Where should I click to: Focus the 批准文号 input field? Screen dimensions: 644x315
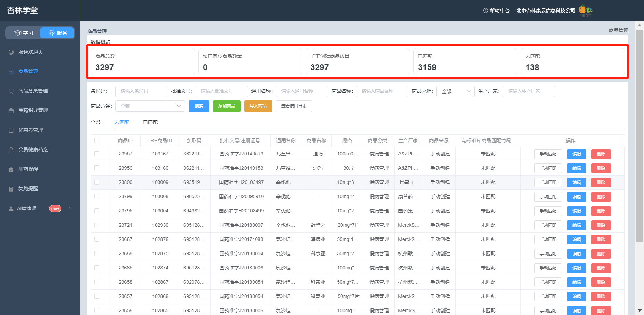tap(222, 91)
